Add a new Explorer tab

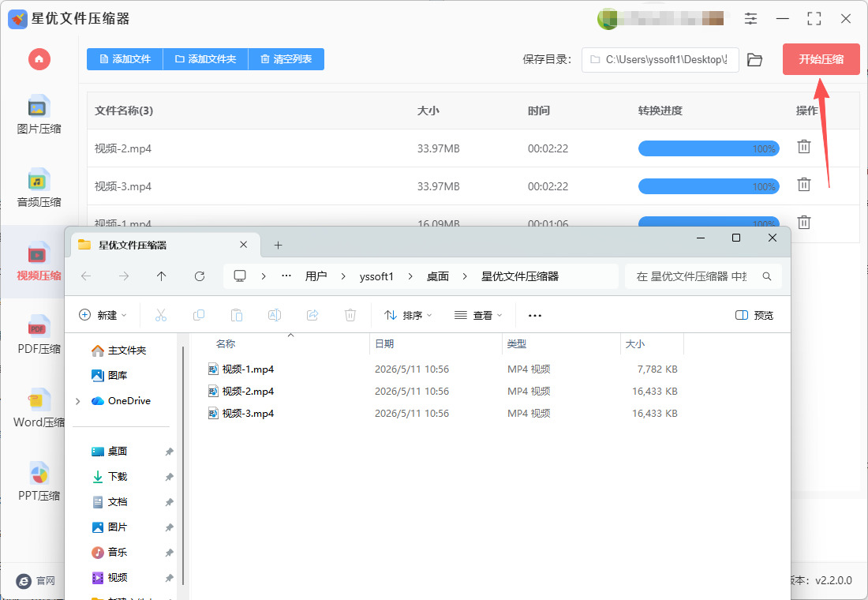(278, 245)
